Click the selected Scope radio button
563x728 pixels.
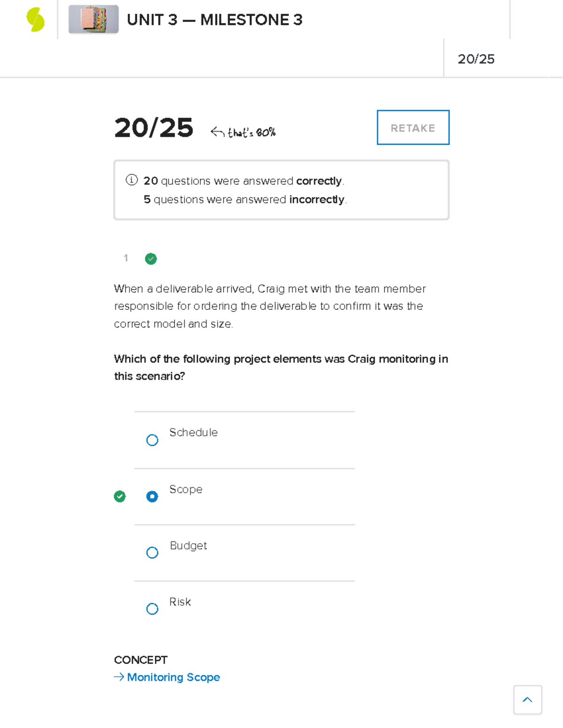point(152,496)
